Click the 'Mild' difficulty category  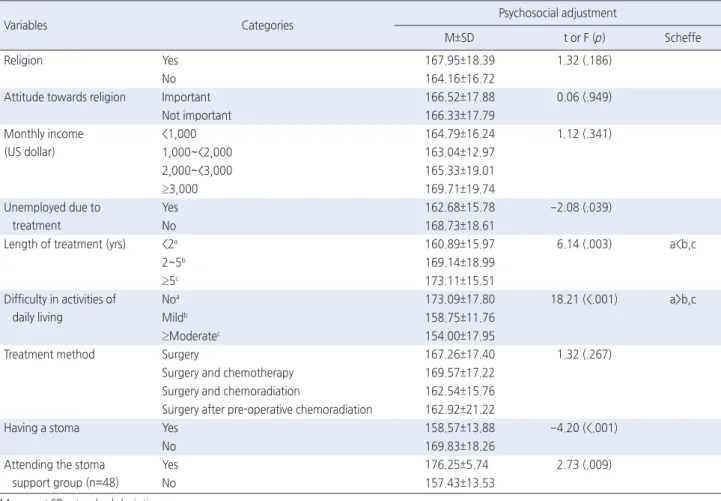[174, 318]
